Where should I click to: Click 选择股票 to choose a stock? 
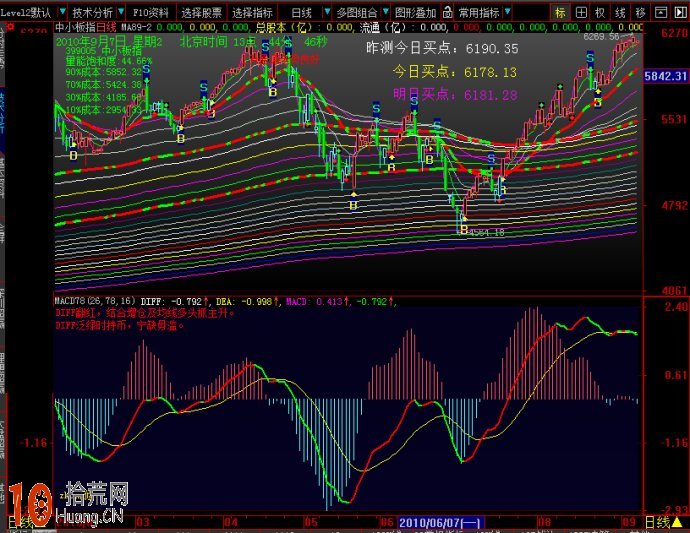pos(202,12)
